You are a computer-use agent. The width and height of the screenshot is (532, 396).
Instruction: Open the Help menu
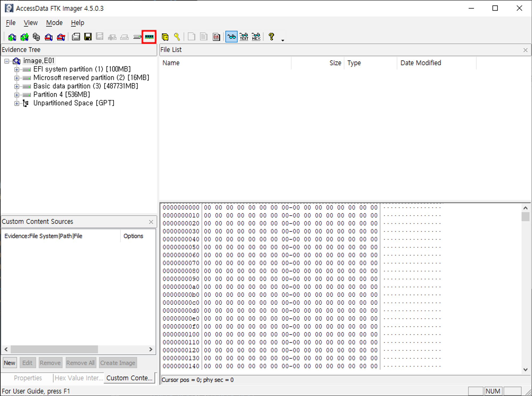[x=77, y=23]
